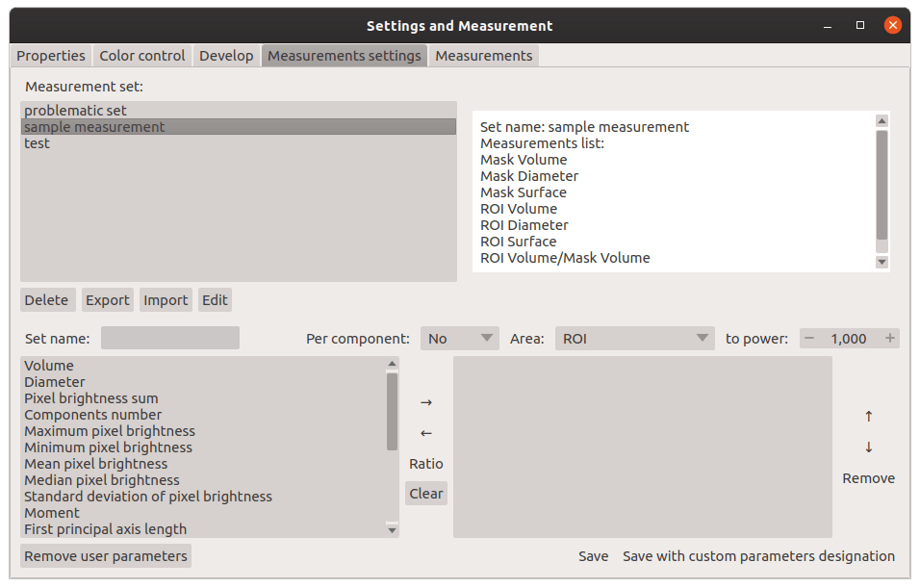
Task: Click the measurements list scrollbar thumb
Action: [393, 412]
